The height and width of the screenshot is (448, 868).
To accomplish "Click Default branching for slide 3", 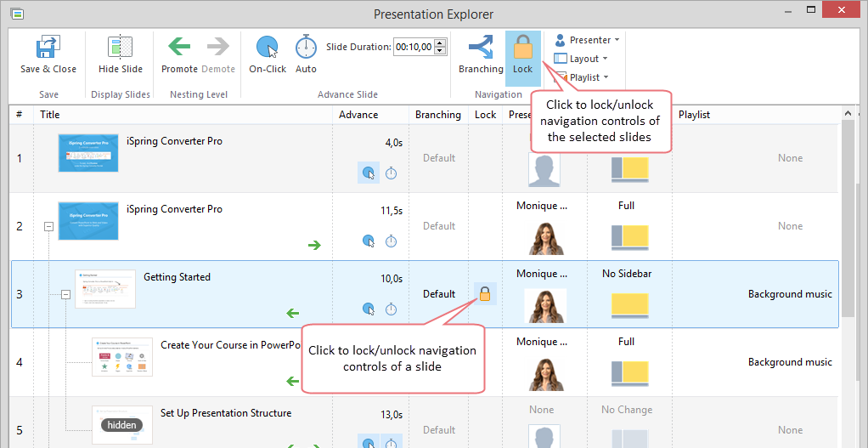I will tap(439, 294).
